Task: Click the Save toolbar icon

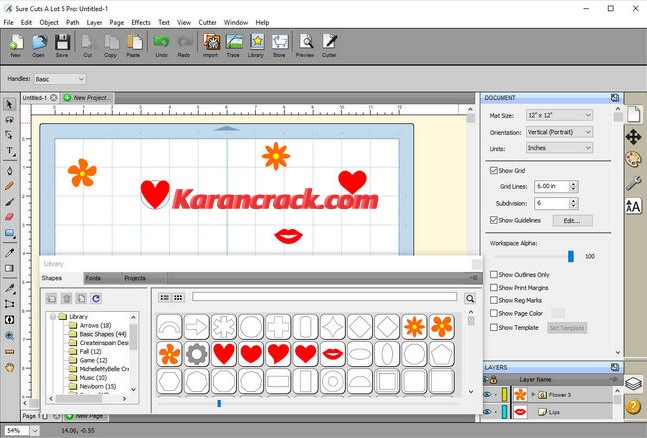Action: tap(62, 45)
